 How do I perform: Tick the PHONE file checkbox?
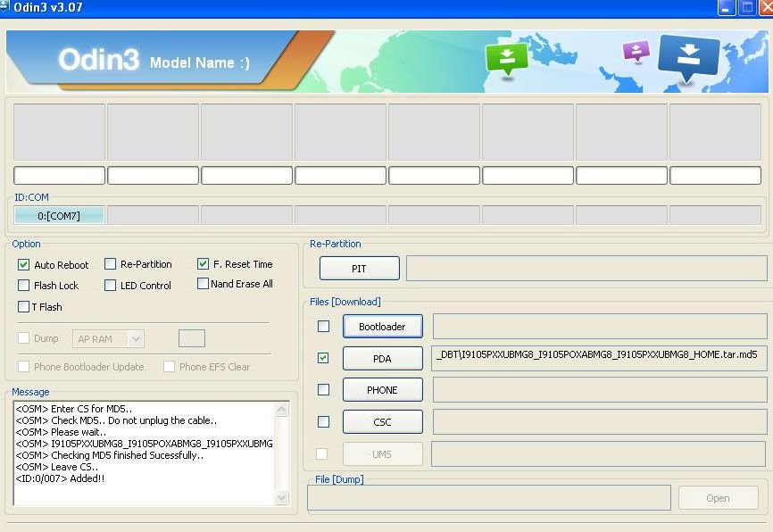click(323, 390)
